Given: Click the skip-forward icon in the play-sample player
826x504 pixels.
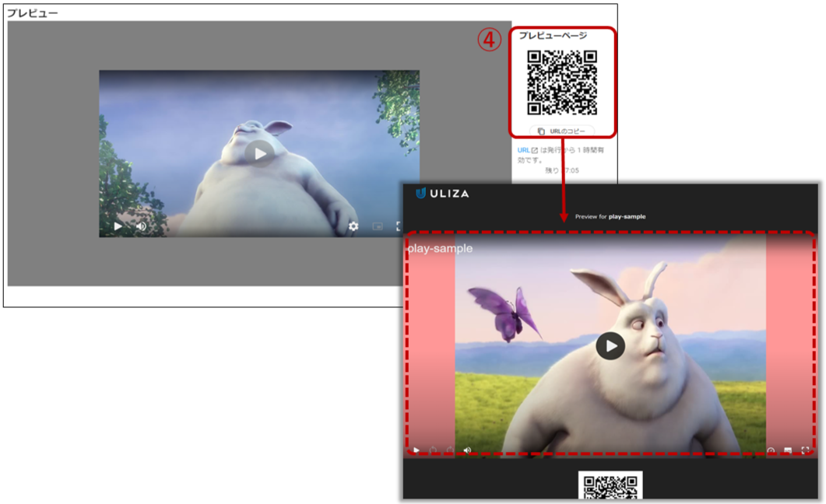Looking at the screenshot, I should pos(450,450).
